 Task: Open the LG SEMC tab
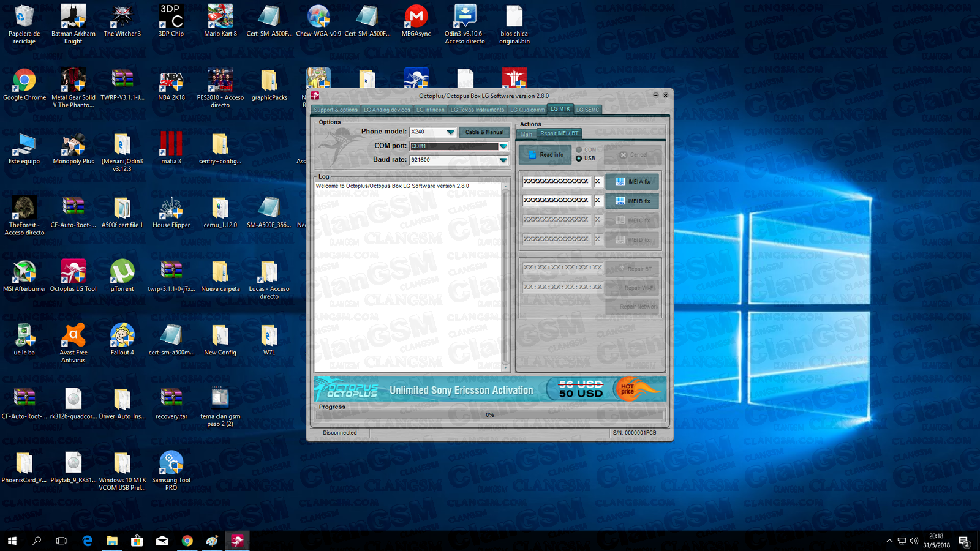point(587,110)
